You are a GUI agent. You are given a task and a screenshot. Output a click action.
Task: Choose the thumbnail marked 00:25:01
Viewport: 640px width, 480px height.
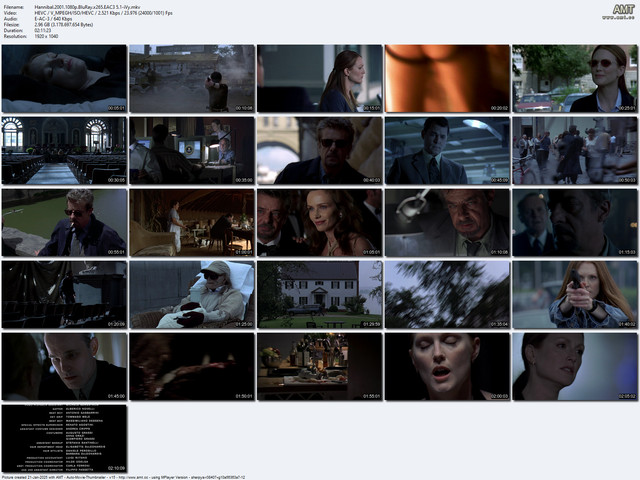tap(575, 78)
